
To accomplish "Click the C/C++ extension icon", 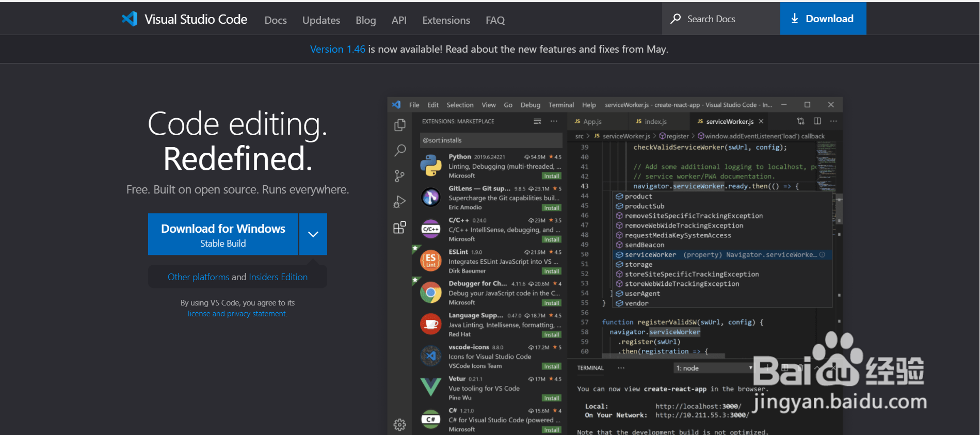I will click(431, 229).
